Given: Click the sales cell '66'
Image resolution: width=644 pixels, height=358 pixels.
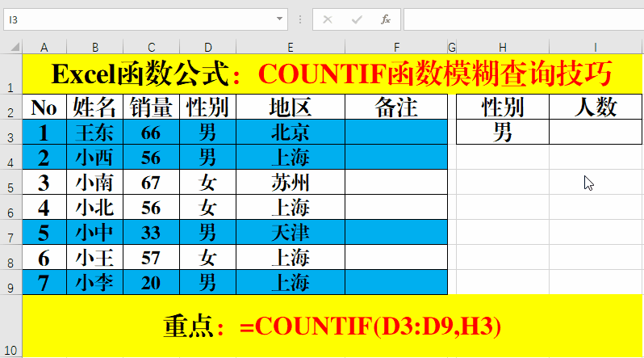Looking at the screenshot, I should (x=151, y=132).
